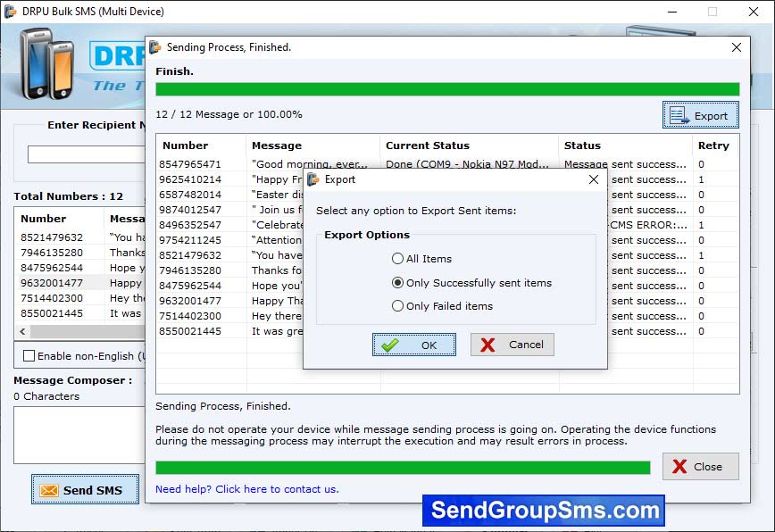Click the Export button icon
The width and height of the screenshot is (775, 532).
679,115
